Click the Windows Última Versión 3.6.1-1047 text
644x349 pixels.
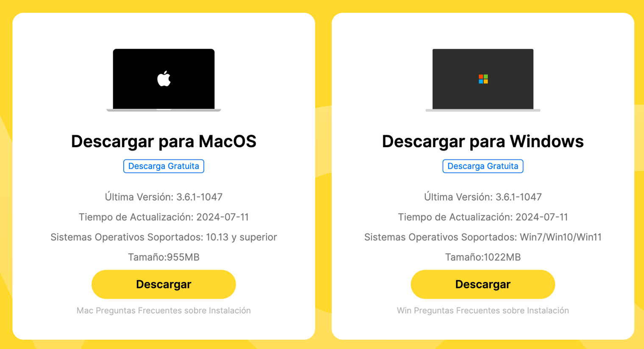483,197
